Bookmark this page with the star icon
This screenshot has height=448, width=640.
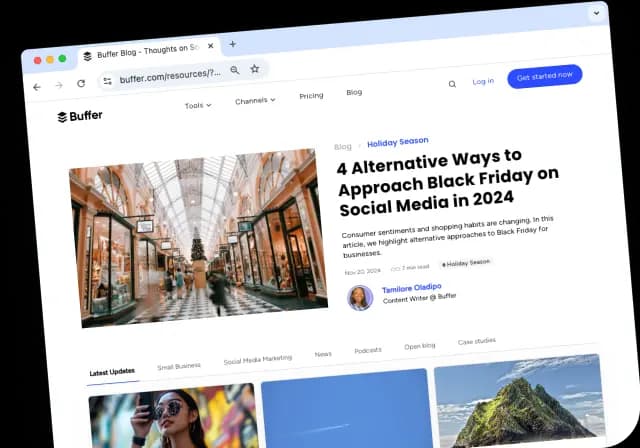coord(255,69)
